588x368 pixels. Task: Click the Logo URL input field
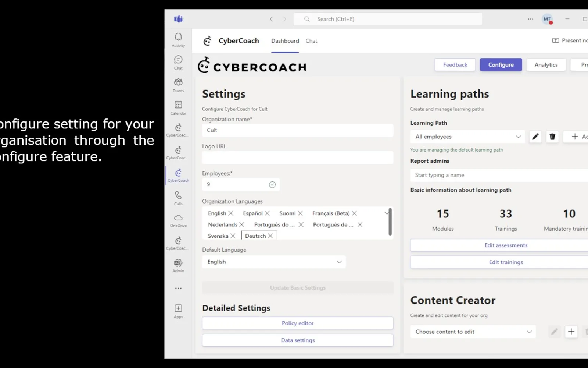click(x=298, y=158)
